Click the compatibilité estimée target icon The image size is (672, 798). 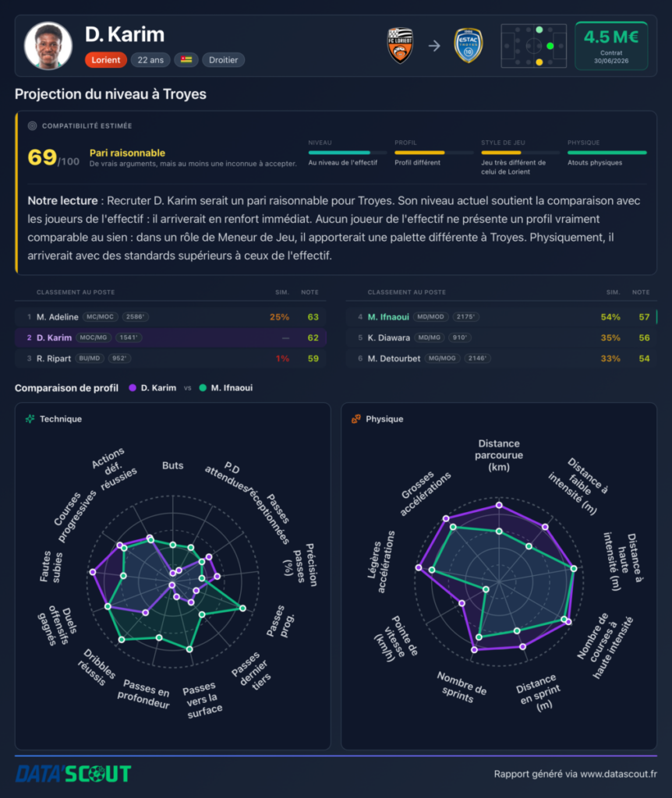[x=32, y=125]
